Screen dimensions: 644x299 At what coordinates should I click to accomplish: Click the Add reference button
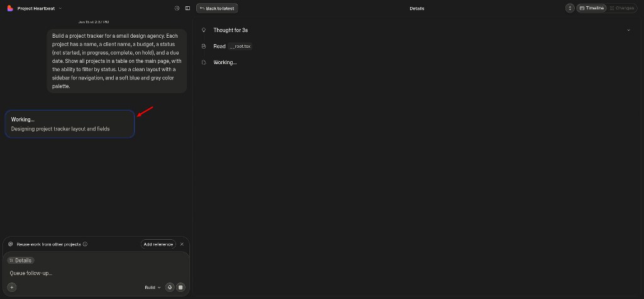point(158,244)
